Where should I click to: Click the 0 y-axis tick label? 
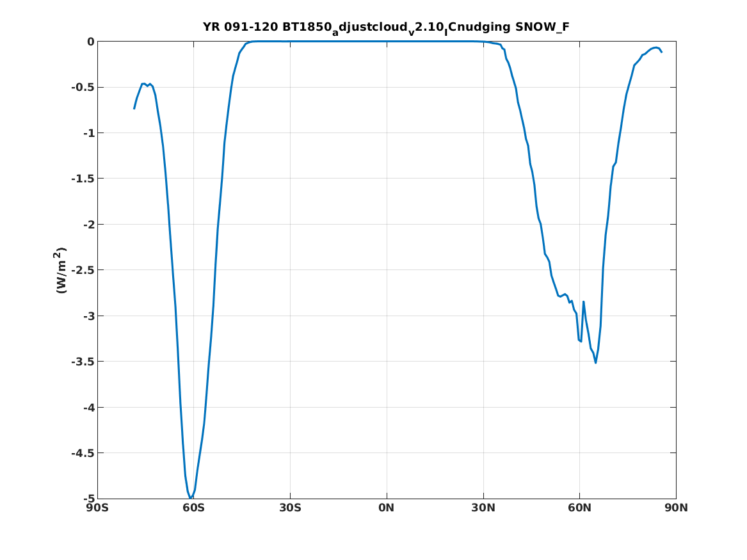click(90, 42)
